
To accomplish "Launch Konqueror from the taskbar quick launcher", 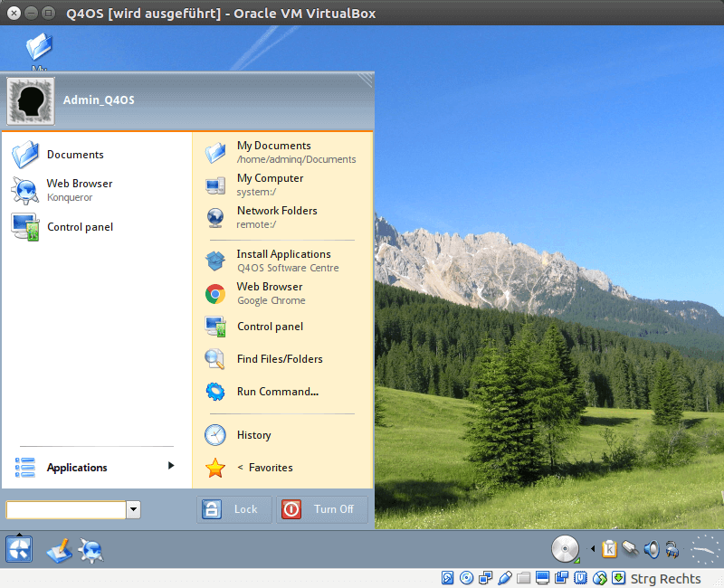I will [x=90, y=549].
